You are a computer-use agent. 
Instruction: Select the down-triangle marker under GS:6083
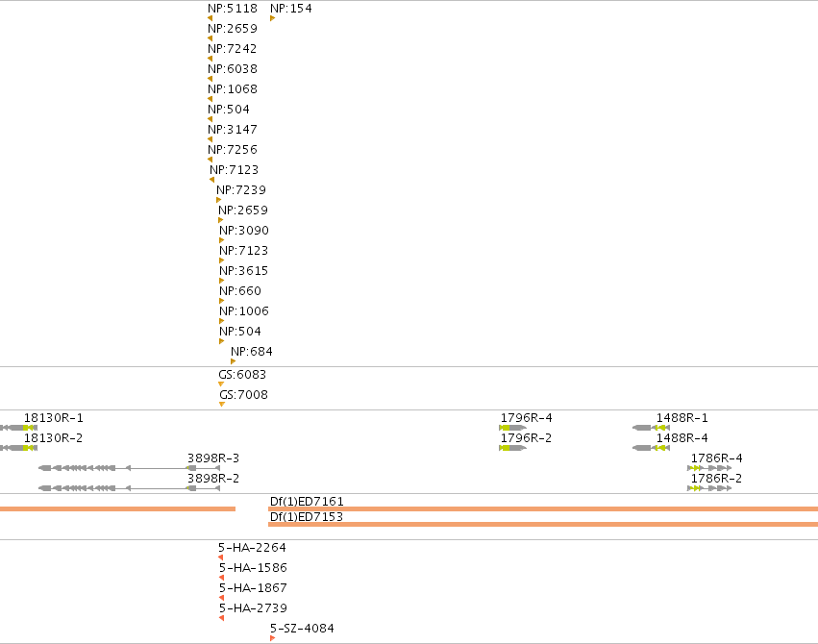(221, 384)
